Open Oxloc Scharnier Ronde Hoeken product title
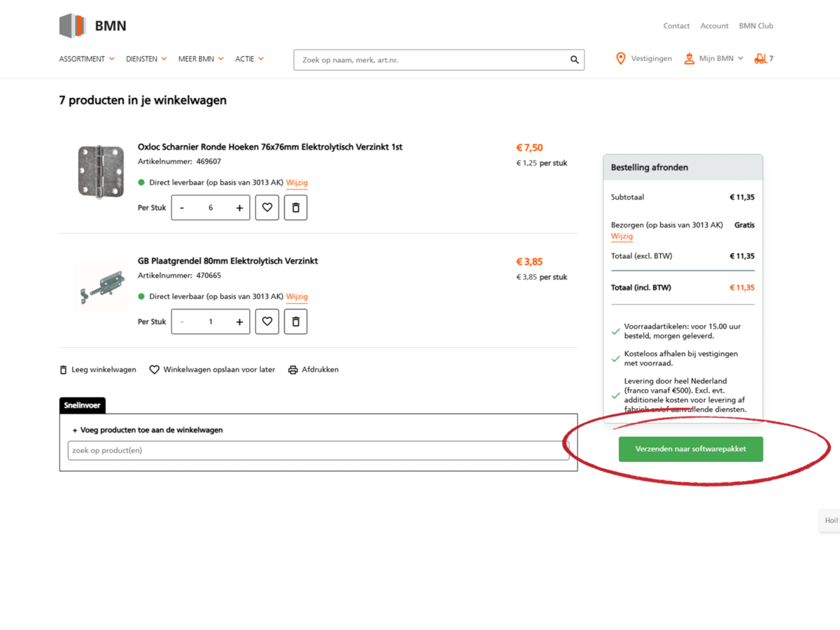Image resolution: width=840 pixels, height=630 pixels. [x=270, y=147]
